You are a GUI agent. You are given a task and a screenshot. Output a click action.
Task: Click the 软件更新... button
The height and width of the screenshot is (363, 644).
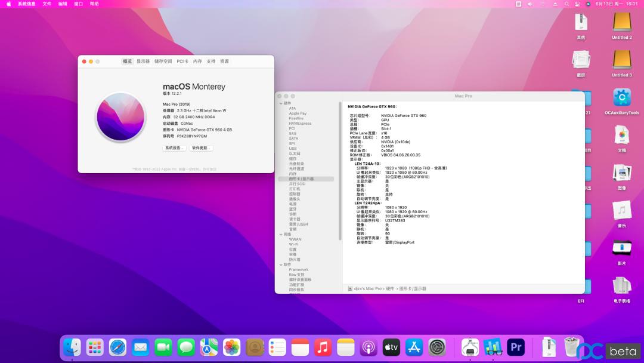(x=201, y=148)
